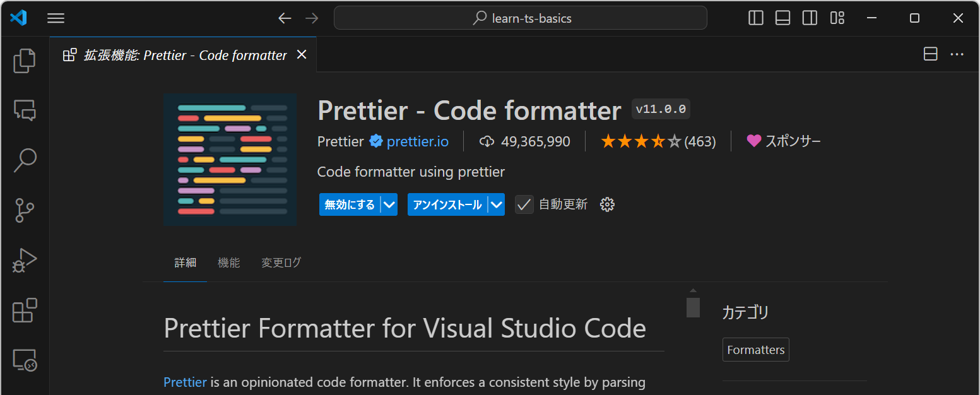Expand the 無効にする dropdown arrow
The width and height of the screenshot is (980, 395).
point(389,204)
